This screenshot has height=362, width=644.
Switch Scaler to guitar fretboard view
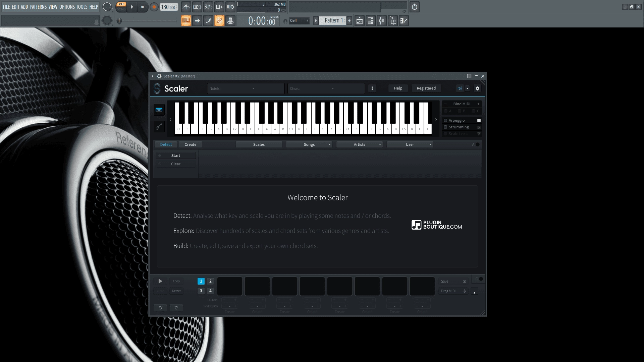[159, 126]
